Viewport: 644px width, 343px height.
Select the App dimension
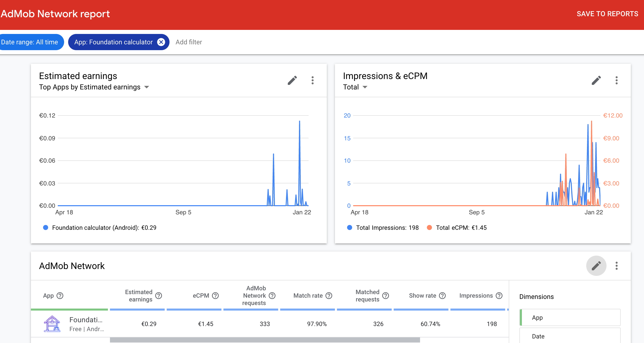coord(570,317)
